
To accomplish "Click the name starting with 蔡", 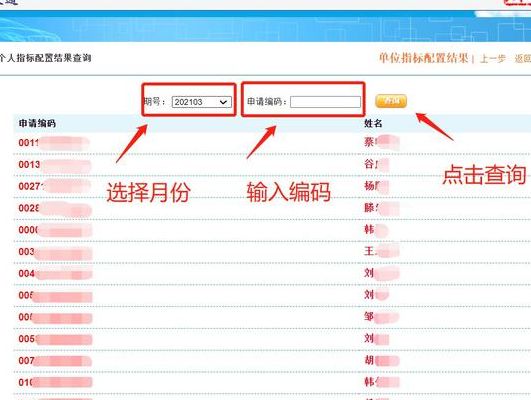I will pyautogui.click(x=381, y=142).
